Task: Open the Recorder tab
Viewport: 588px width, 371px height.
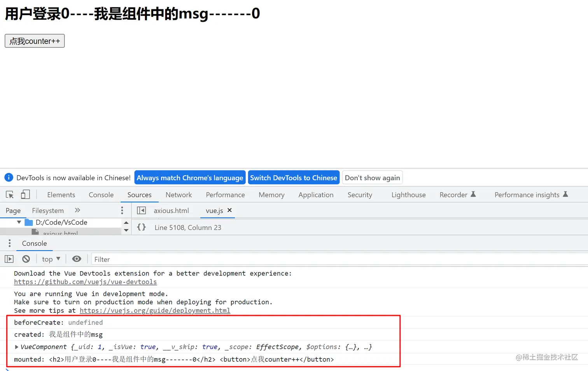Action: tap(457, 195)
